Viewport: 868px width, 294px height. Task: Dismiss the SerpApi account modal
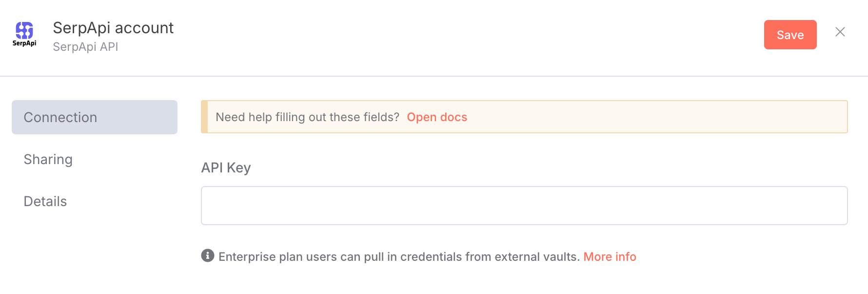coord(840,32)
